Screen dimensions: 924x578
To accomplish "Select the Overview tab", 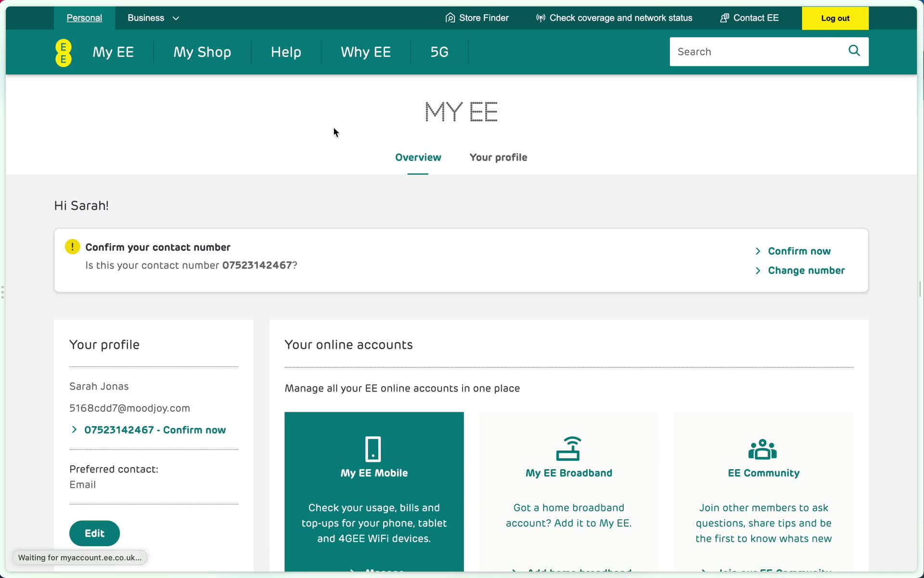I will pos(418,157).
